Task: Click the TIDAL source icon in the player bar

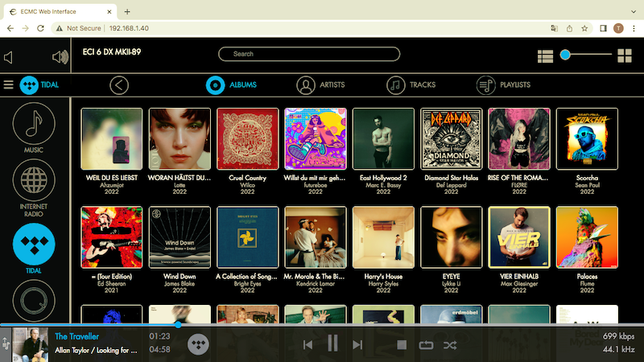Action: [198, 344]
